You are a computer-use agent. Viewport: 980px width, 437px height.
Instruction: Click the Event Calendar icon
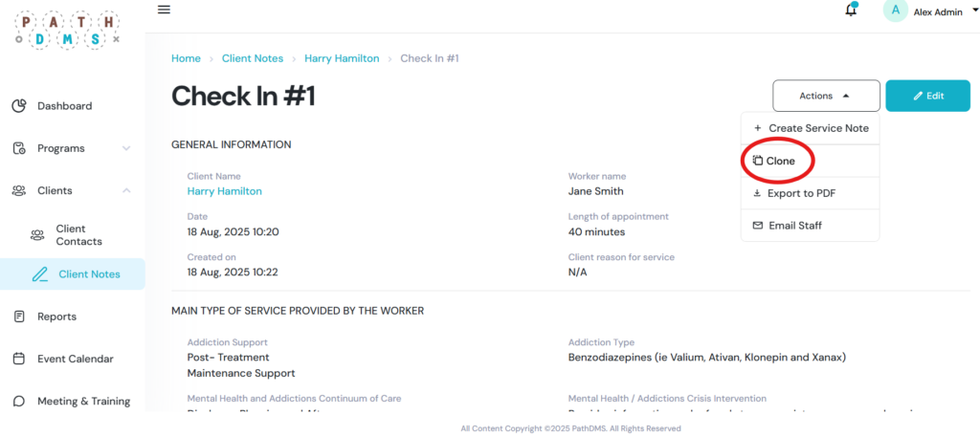tap(18, 359)
